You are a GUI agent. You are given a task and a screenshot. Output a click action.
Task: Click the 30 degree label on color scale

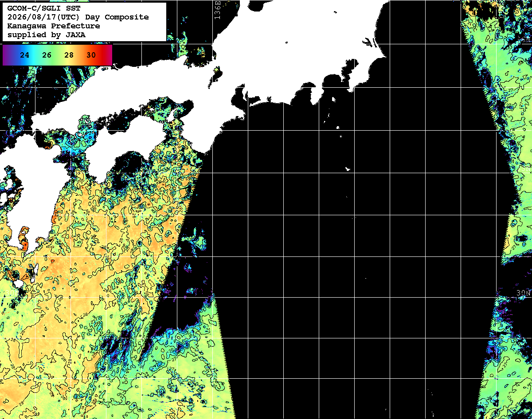(91, 55)
